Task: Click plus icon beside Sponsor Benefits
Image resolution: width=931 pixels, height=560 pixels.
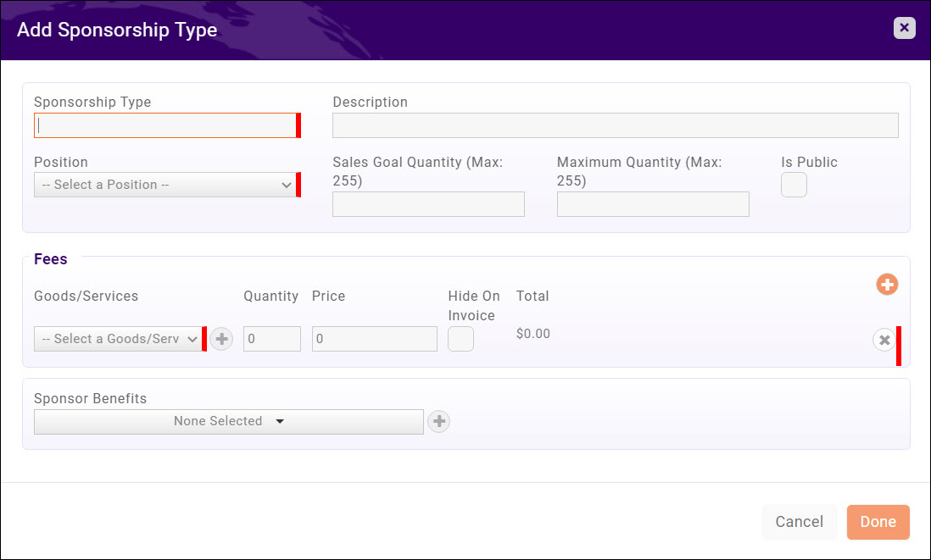Action: coord(438,421)
